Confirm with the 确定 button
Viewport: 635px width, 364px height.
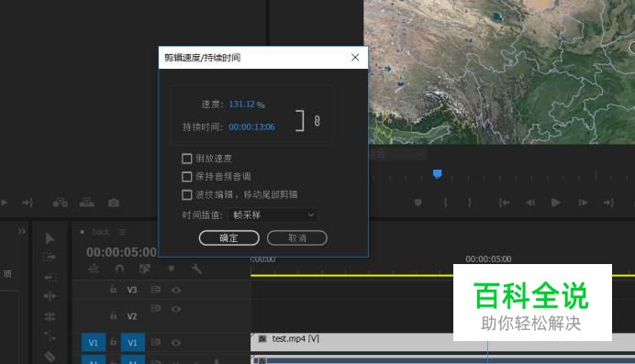229,237
